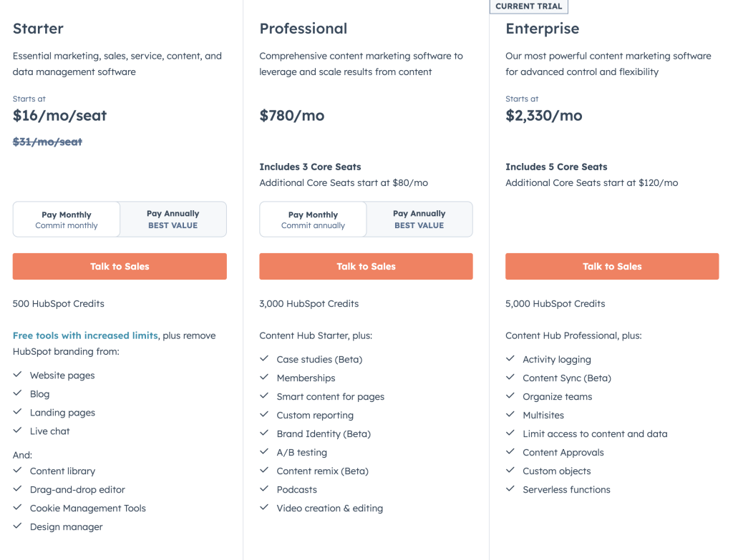Click Talk to Sales under Professional plan
Viewport: 733px width, 560px height.
[x=366, y=266]
